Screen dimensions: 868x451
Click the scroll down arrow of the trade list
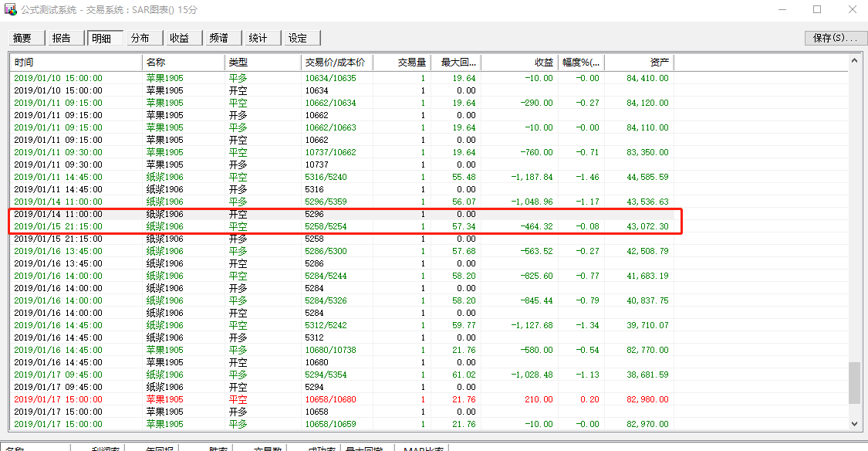click(854, 423)
